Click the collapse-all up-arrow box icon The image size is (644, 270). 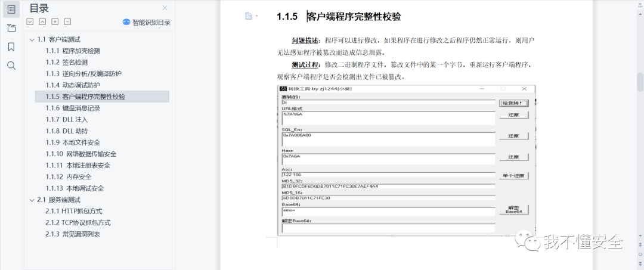42,21
